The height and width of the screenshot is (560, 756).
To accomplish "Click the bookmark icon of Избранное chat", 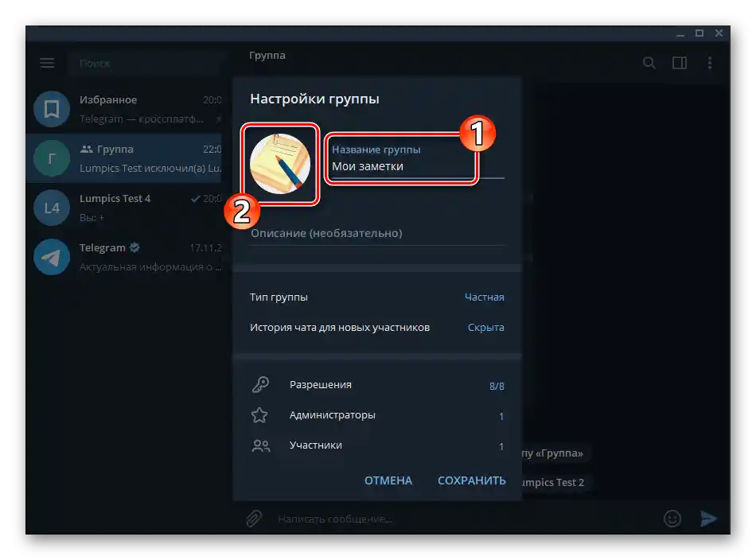I will [x=51, y=109].
